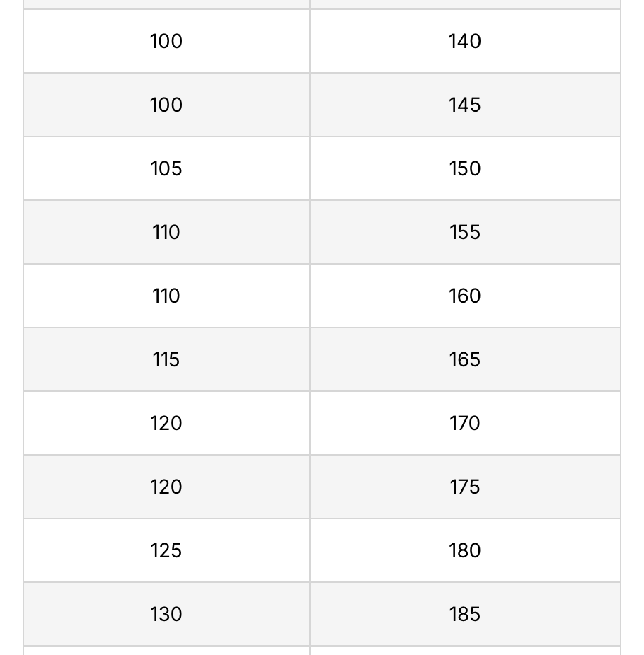Select the cell showing 170
This screenshot has width=644, height=655.
[x=465, y=423]
